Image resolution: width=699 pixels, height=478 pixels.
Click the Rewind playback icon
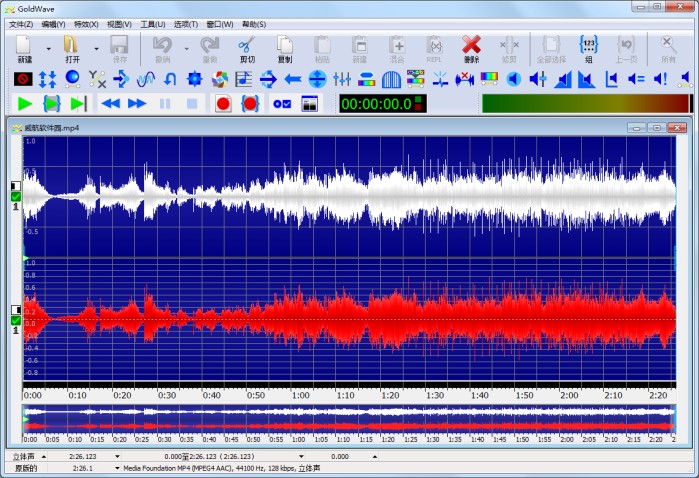[x=110, y=103]
